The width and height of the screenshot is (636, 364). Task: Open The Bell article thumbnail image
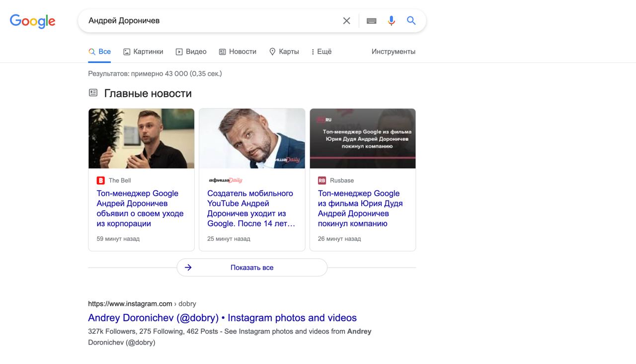click(x=142, y=139)
